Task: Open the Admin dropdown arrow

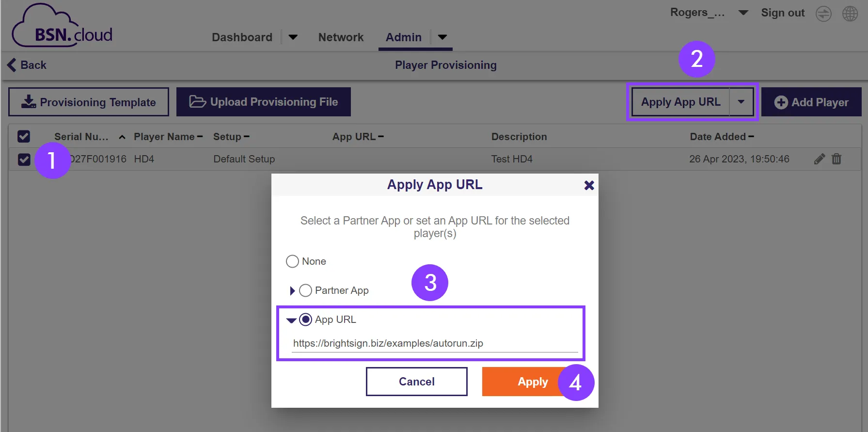Action: point(442,37)
